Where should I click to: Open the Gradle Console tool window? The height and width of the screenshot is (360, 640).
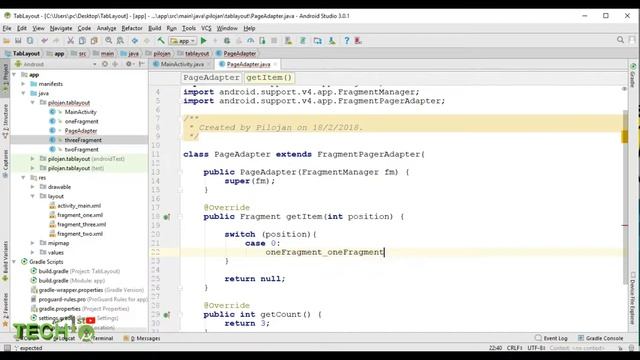(x=600, y=338)
